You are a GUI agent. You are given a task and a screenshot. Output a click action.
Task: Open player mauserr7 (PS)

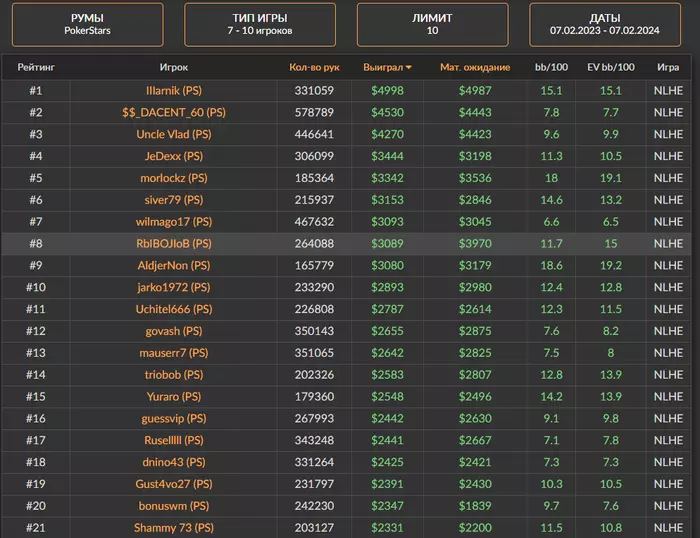(174, 353)
